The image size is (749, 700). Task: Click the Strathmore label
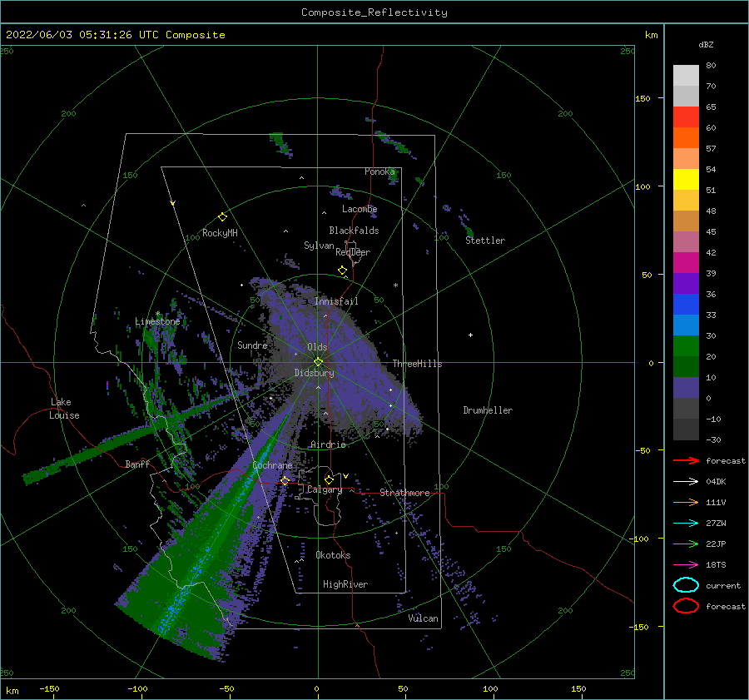pyautogui.click(x=404, y=493)
